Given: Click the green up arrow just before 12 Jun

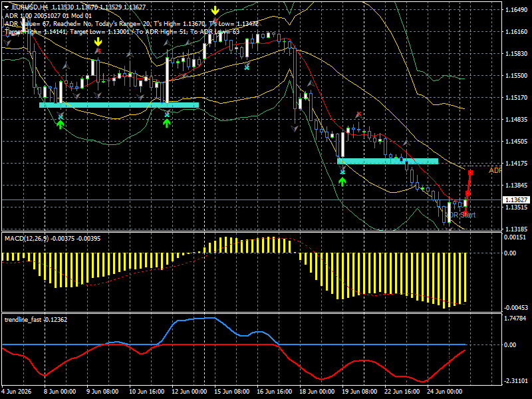Looking at the screenshot, I should pyautogui.click(x=166, y=123).
